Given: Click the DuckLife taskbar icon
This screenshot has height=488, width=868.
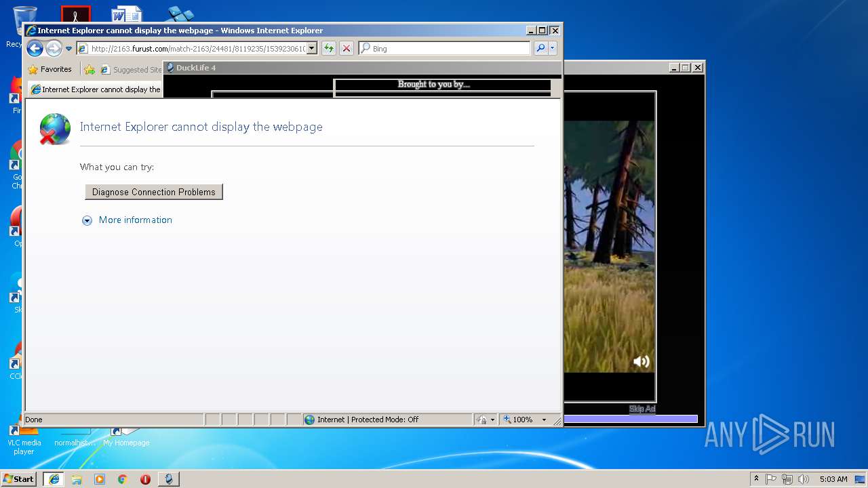Looking at the screenshot, I should click(169, 479).
